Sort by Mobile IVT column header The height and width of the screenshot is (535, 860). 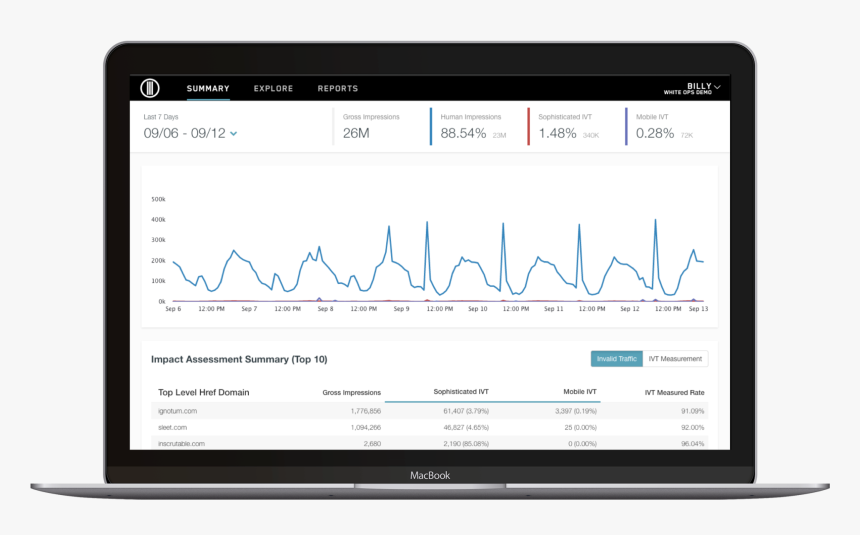[580, 392]
